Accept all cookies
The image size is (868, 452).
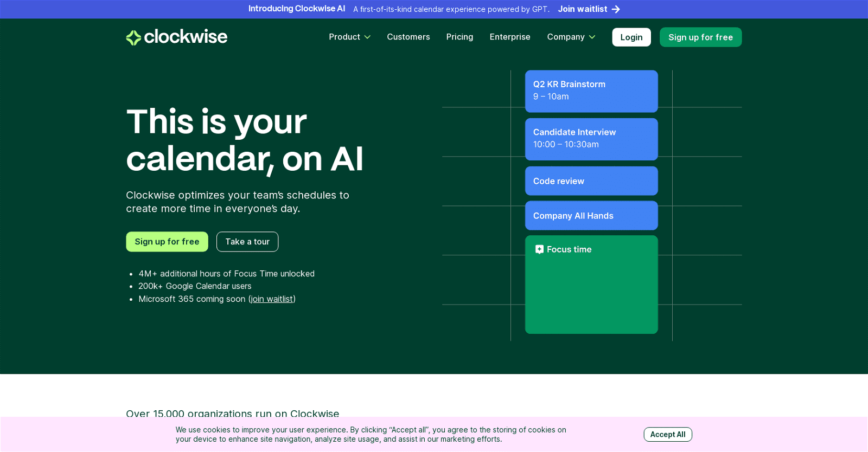tap(667, 435)
